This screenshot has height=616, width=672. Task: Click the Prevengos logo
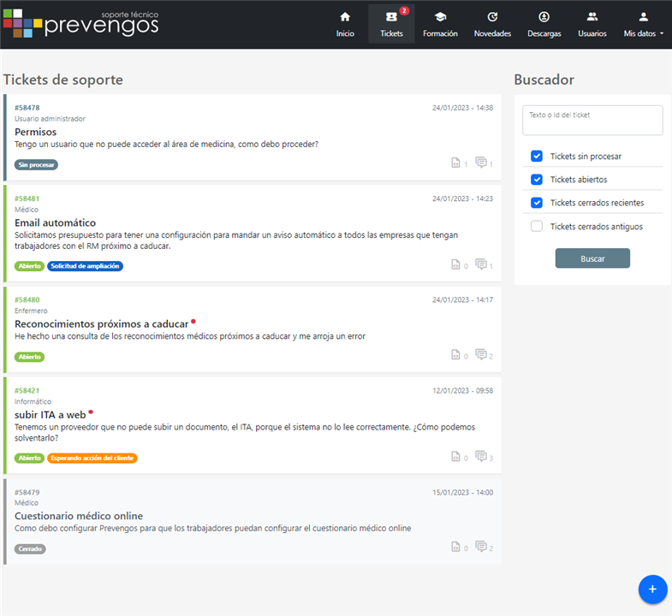[x=81, y=23]
